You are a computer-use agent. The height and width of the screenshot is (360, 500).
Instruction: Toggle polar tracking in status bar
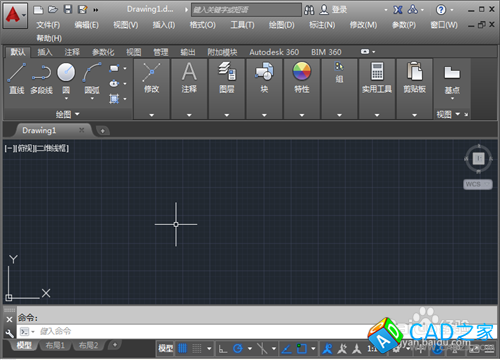click(x=238, y=349)
